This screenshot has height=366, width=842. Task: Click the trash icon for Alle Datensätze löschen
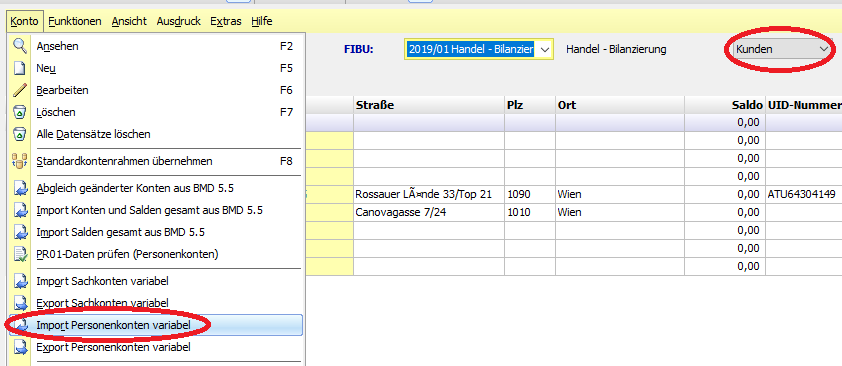pyautogui.click(x=20, y=134)
